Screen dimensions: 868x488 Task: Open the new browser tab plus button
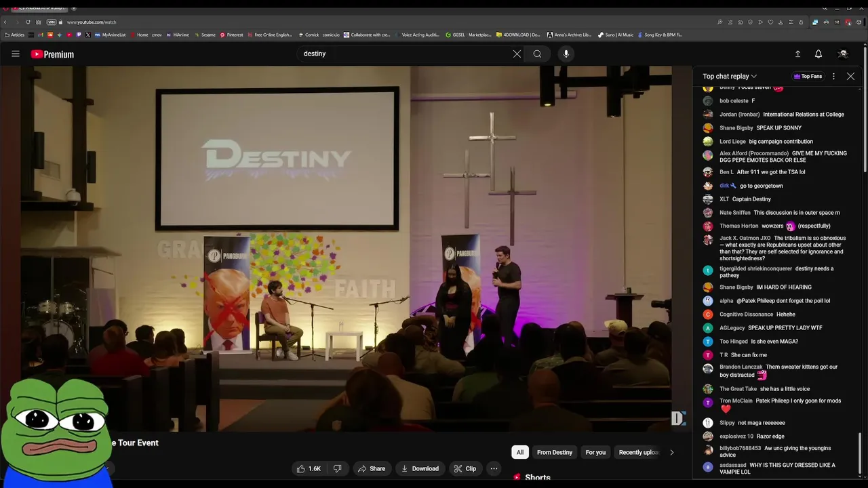73,7
